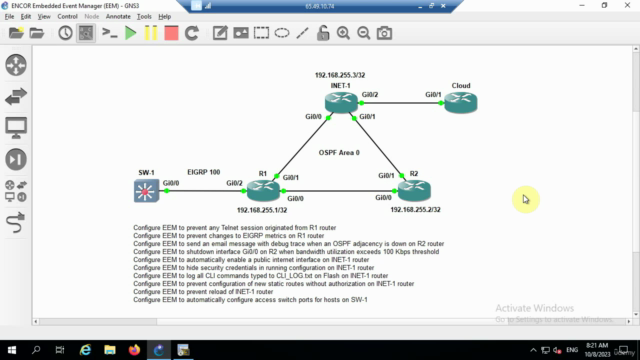The image size is (640, 360).
Task: Open Windows Start menu
Action: pyautogui.click(x=12, y=350)
